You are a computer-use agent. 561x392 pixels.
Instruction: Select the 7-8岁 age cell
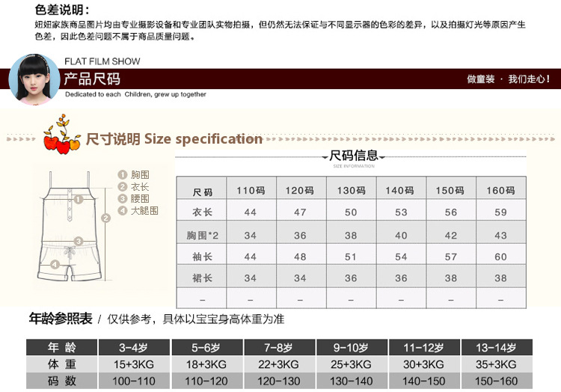pyautogui.click(x=279, y=347)
